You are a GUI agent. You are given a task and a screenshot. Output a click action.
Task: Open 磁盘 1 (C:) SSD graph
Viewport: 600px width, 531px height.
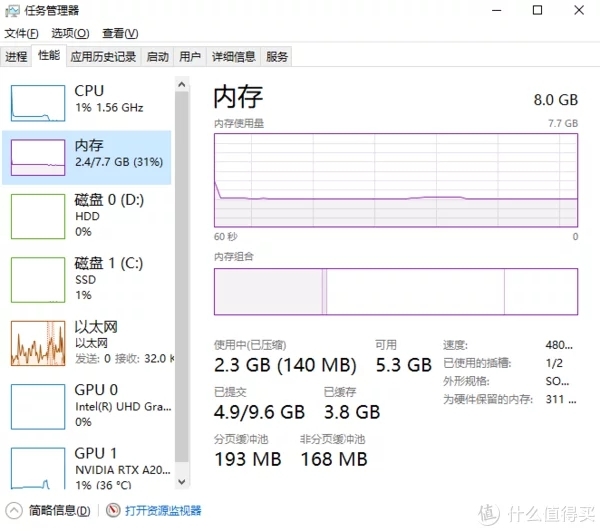pos(38,280)
